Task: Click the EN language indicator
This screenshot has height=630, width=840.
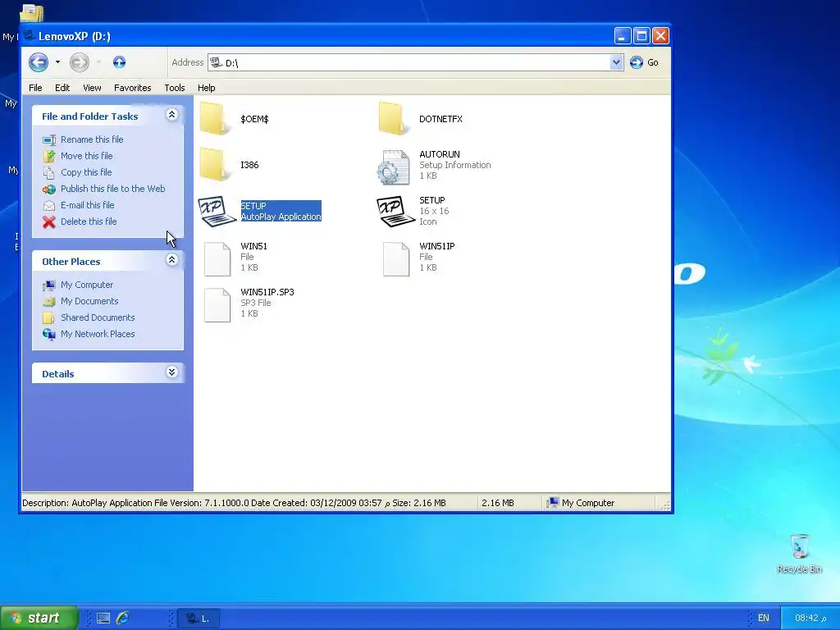Action: [x=764, y=619]
